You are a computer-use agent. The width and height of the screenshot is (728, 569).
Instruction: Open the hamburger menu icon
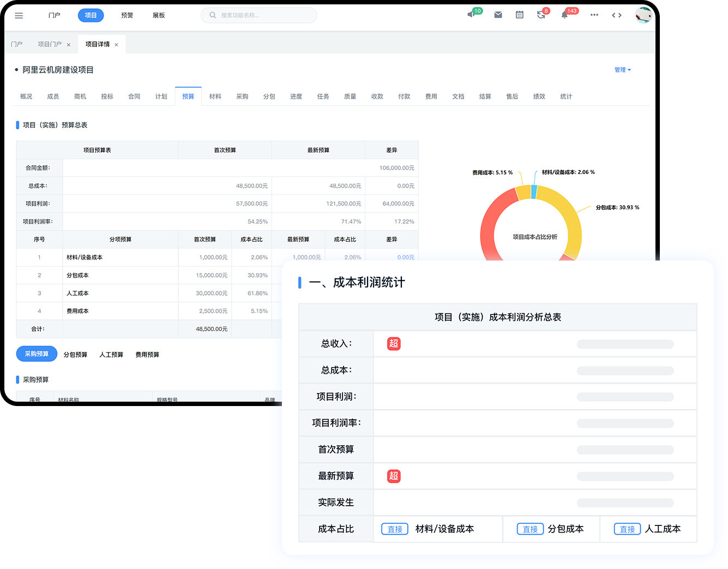point(19,15)
